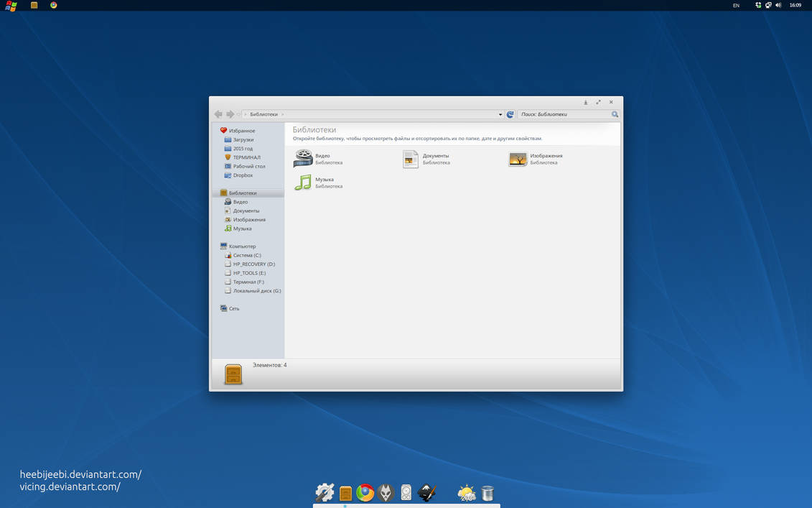Screen dimensions: 812x508
Task: Click the refresh button beside address bar
Action: (x=510, y=114)
